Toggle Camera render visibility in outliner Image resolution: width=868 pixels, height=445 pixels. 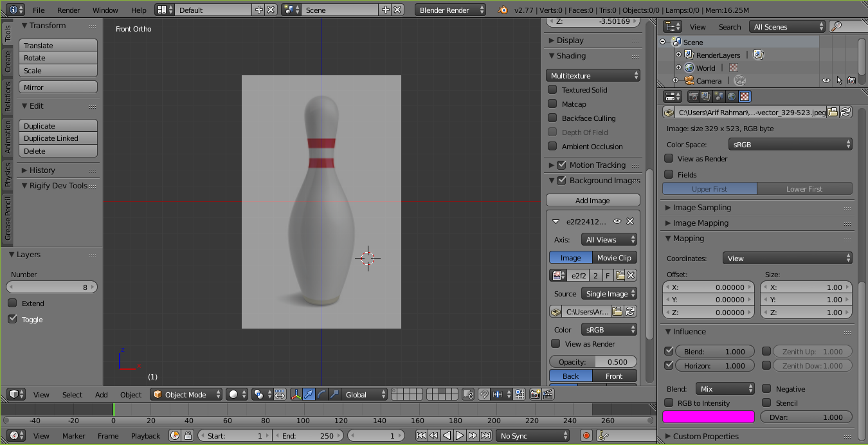pyautogui.click(x=851, y=81)
